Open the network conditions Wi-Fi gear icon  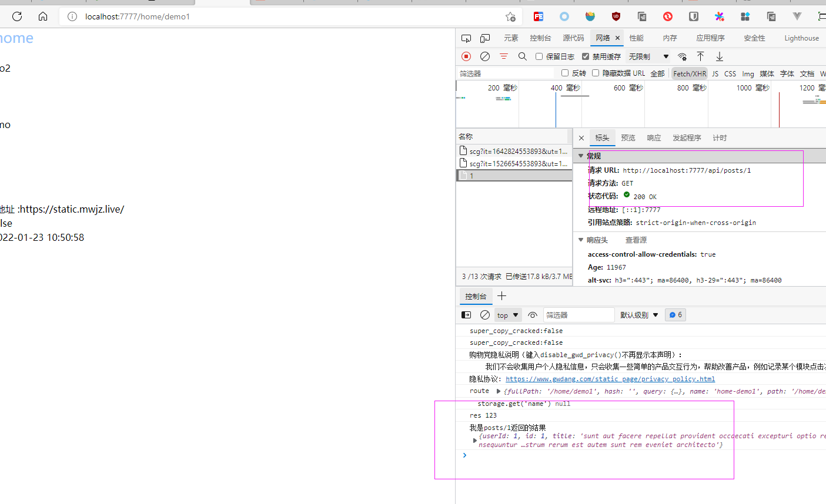[x=682, y=56]
